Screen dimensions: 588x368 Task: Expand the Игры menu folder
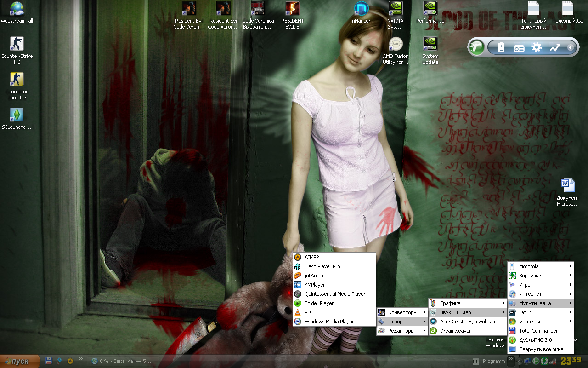click(x=541, y=285)
